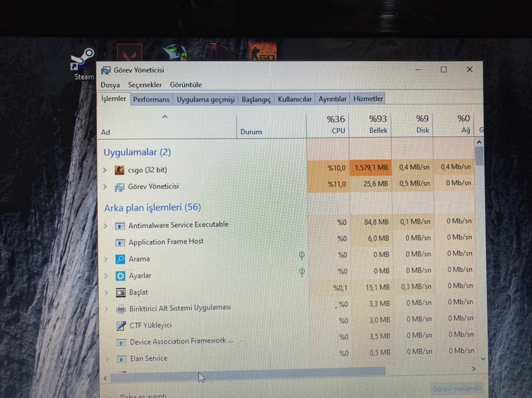532x398 pixels.
Task: Sort processes by the Ad column header
Action: tap(167, 126)
